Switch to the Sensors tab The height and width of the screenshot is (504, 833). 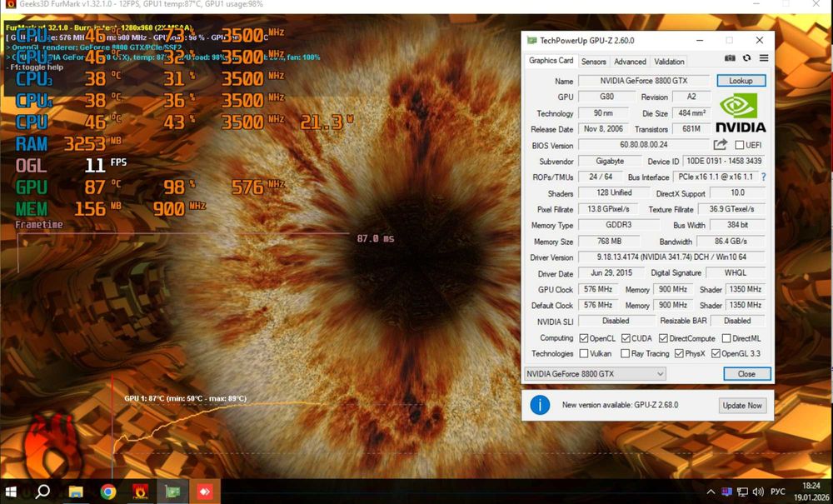click(593, 62)
